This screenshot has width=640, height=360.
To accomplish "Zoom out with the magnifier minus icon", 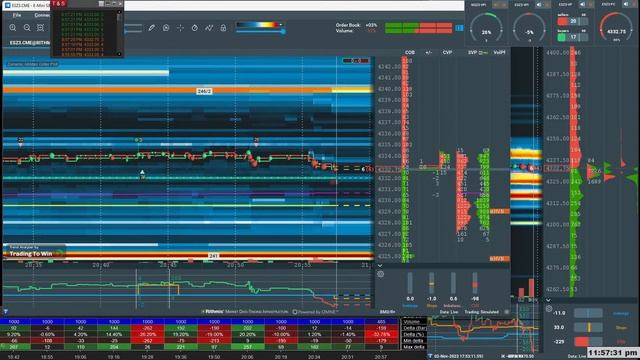I will (27, 28).
